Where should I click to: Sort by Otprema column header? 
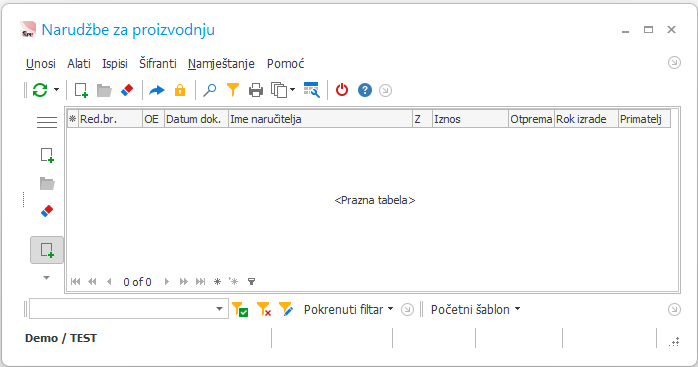pyautogui.click(x=532, y=119)
